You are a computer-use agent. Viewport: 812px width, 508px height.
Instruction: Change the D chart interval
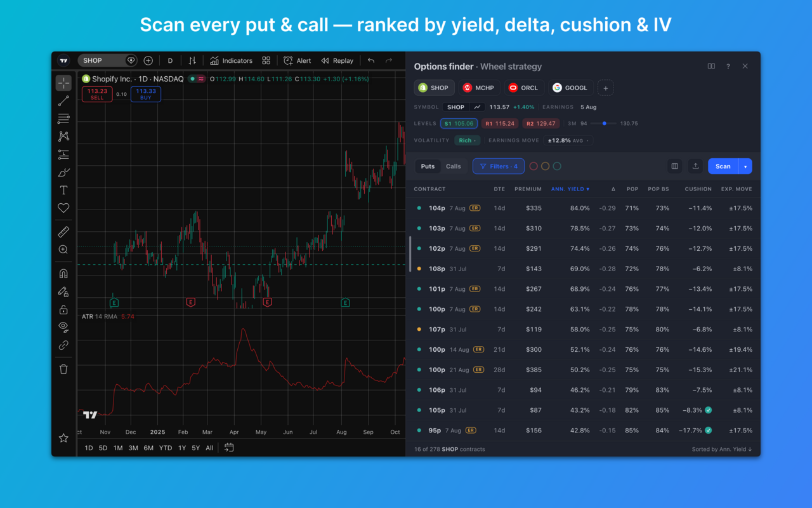(x=170, y=60)
